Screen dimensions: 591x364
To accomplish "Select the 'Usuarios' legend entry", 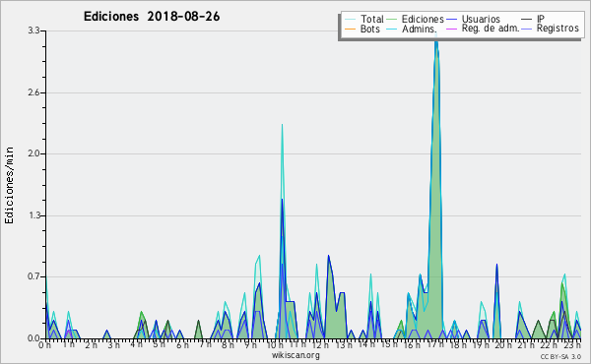I will [x=474, y=19].
